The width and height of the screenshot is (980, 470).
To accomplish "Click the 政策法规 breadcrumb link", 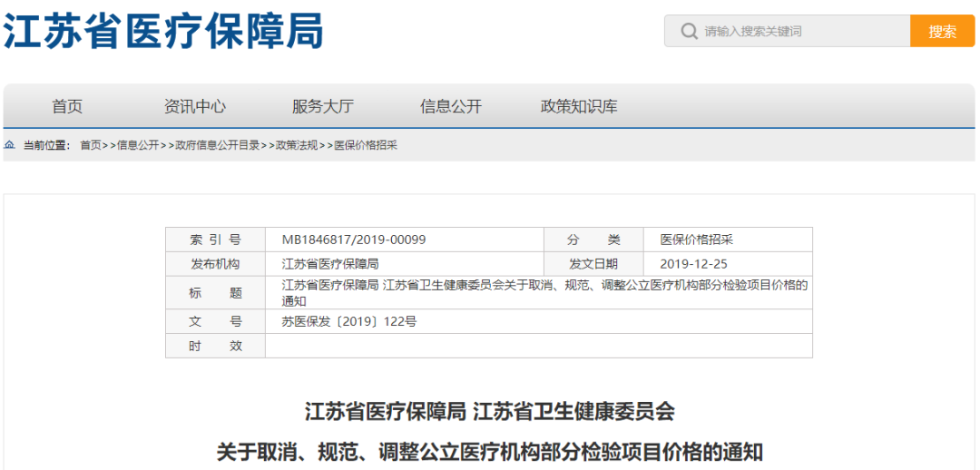I will pos(297,145).
